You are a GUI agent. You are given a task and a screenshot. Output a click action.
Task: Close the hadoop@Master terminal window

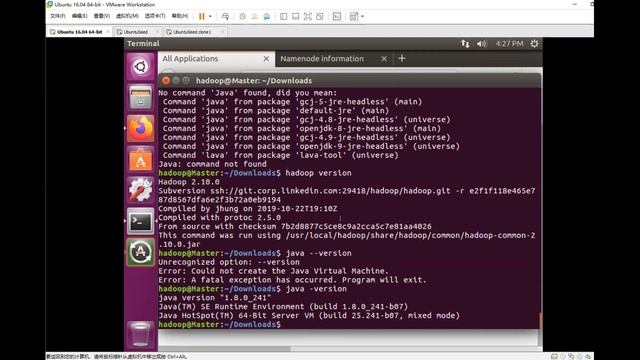tap(166, 80)
